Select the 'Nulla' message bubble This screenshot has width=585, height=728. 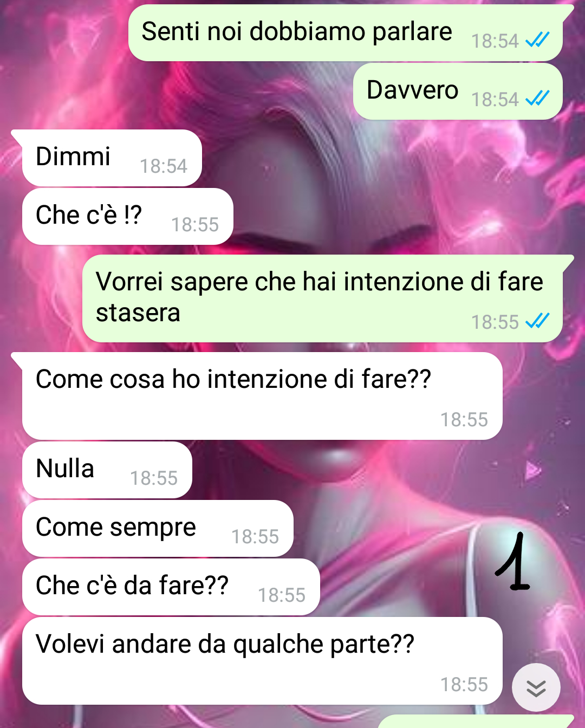107,470
